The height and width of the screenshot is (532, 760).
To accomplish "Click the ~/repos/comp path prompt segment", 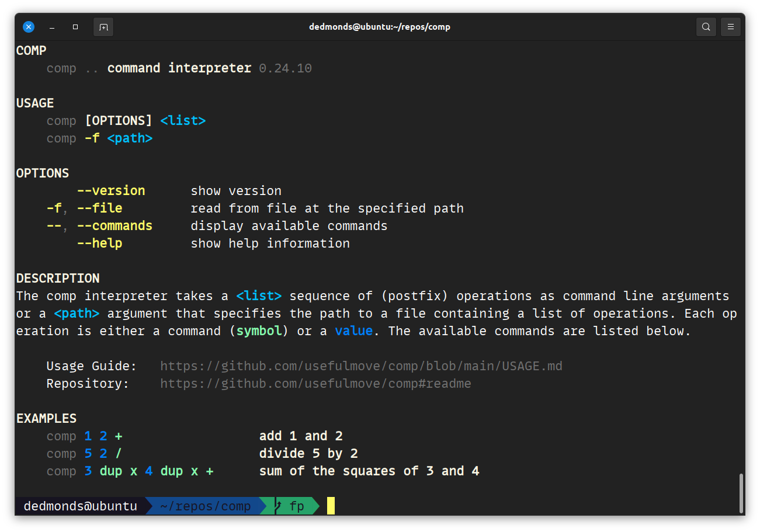I will coord(205,506).
